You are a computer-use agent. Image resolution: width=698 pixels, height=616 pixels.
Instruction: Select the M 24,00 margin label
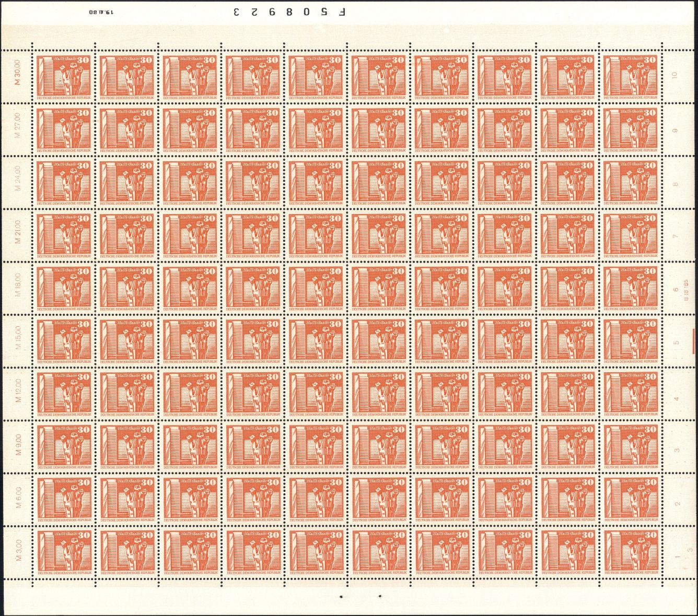pyautogui.click(x=18, y=178)
